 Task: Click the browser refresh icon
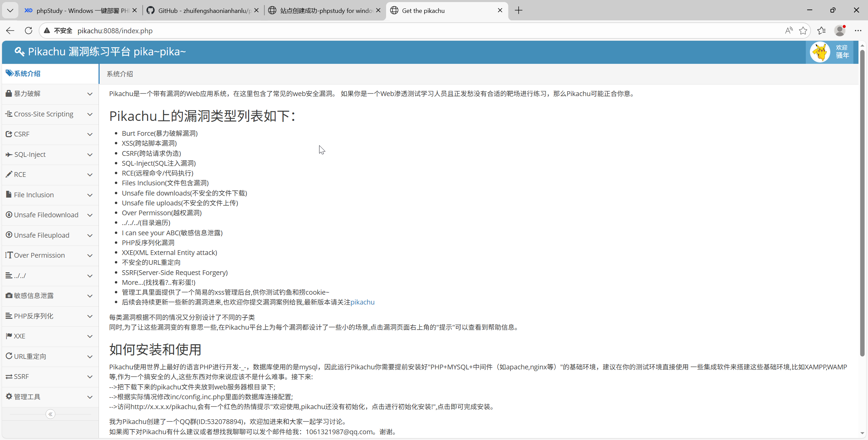click(x=29, y=31)
